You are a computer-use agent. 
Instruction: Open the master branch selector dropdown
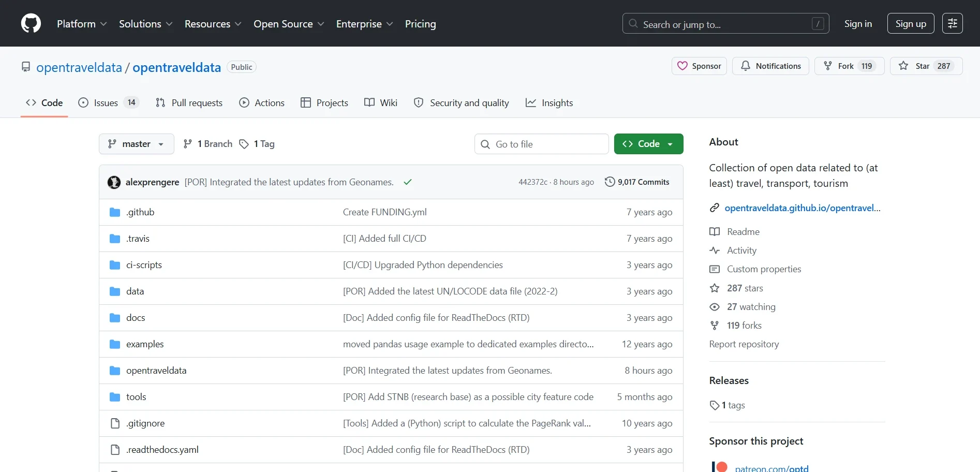137,144
